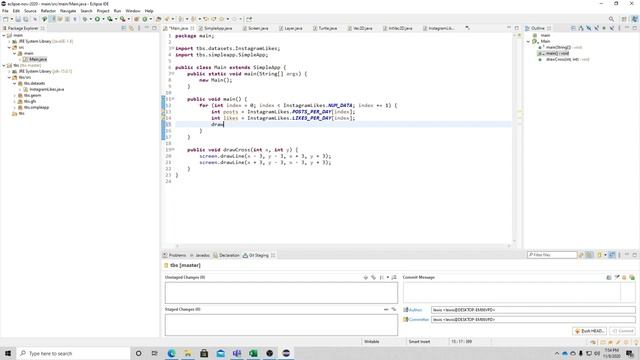Toggle Sort in Outline view
Image resolution: width=640 pixels, height=360 pixels.
[x=581, y=28]
